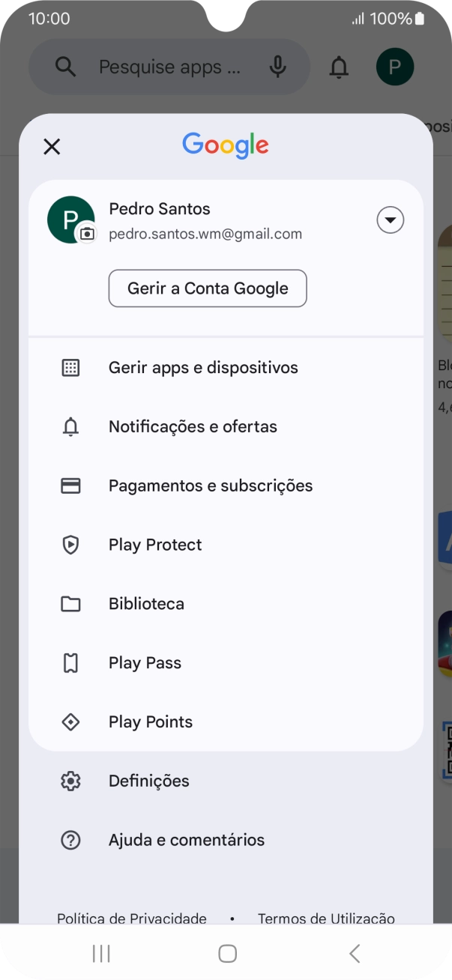Select the Play Pass ticket icon

(x=70, y=662)
